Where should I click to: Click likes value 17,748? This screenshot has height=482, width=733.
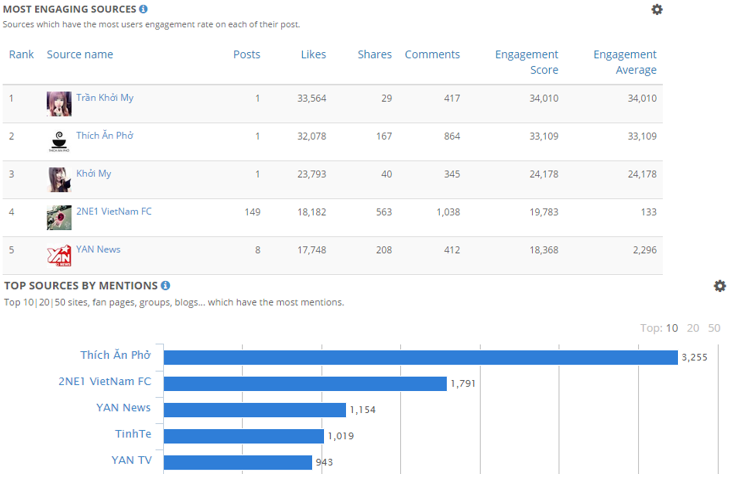coord(312,250)
